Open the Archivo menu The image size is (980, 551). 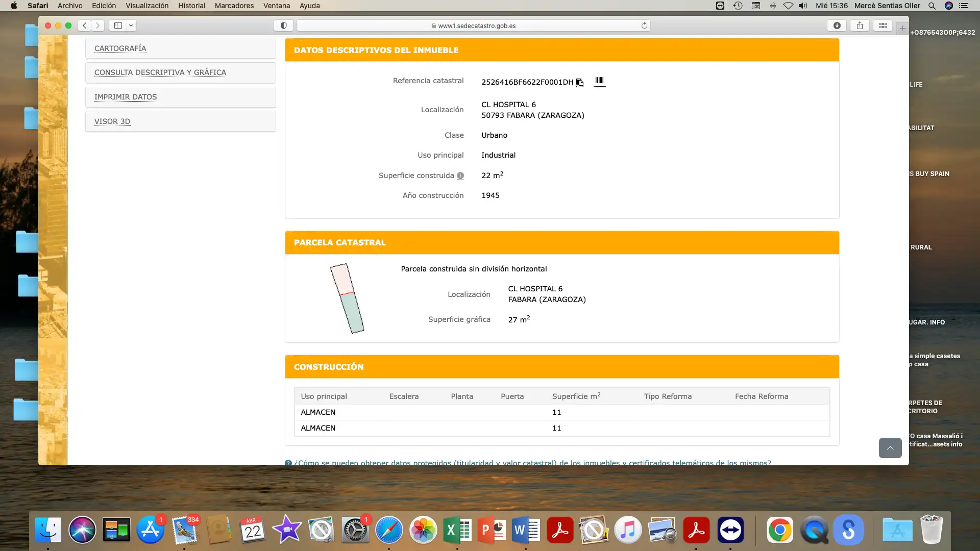coord(70,6)
